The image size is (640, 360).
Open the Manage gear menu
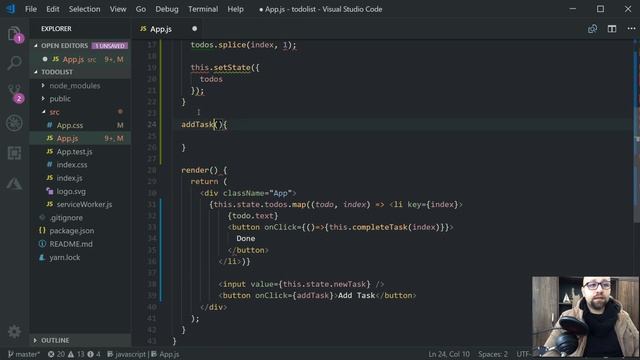pos(14,331)
